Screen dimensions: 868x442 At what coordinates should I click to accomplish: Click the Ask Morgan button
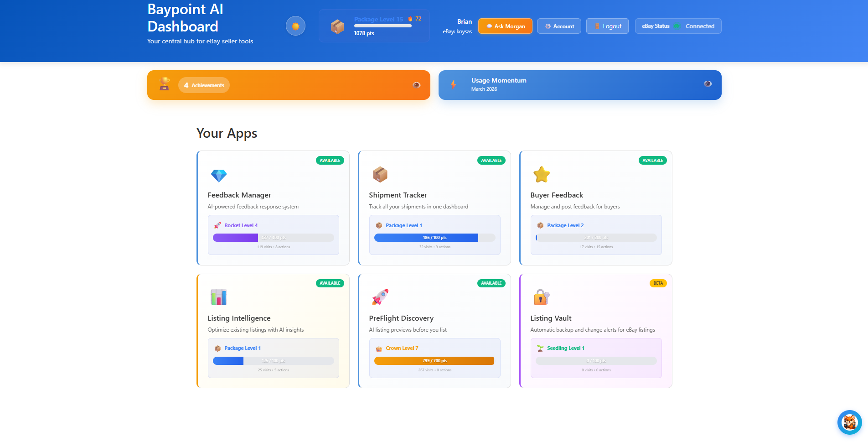(x=505, y=26)
